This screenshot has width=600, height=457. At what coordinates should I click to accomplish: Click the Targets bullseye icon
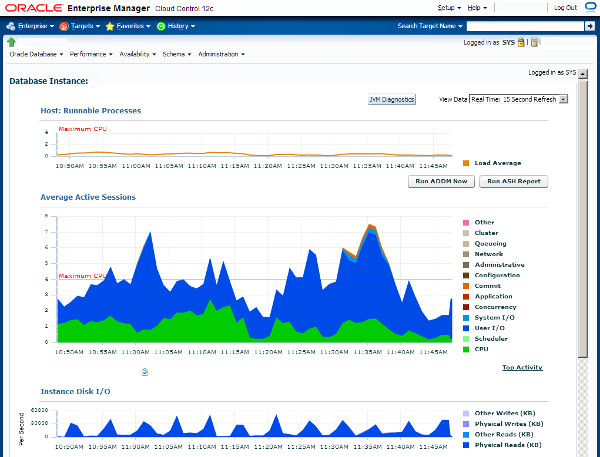coord(63,26)
